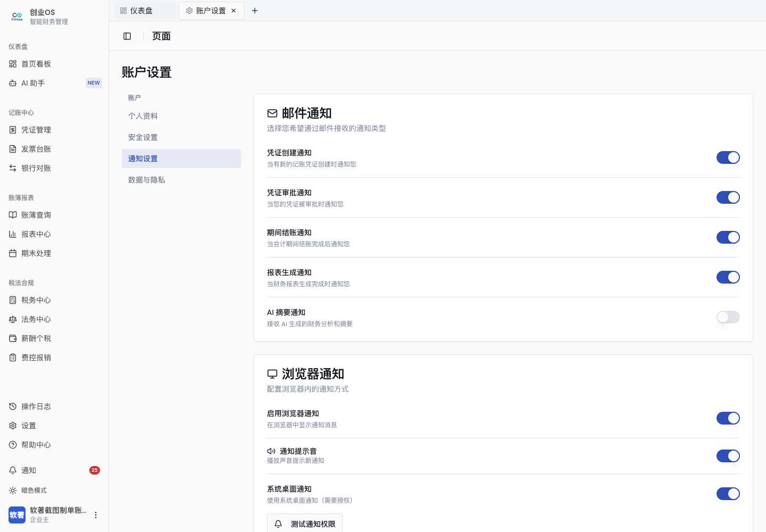
Task: Click the 期末处理 calendar icon
Action: 13,253
